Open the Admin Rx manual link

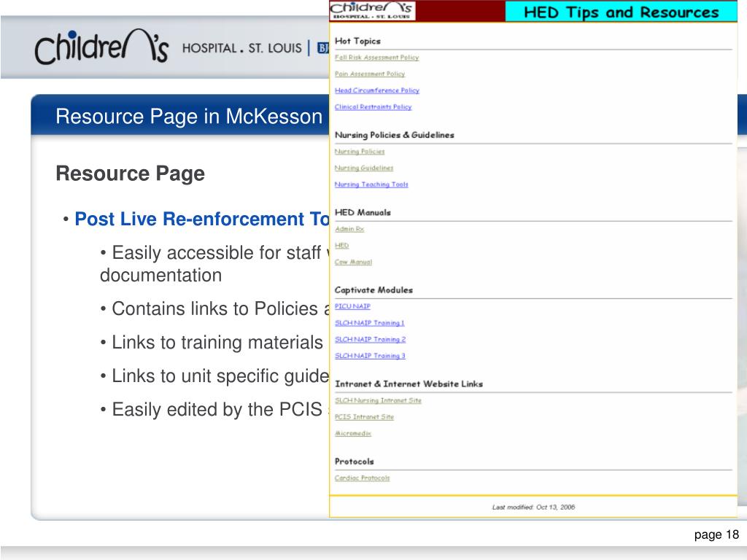point(349,229)
